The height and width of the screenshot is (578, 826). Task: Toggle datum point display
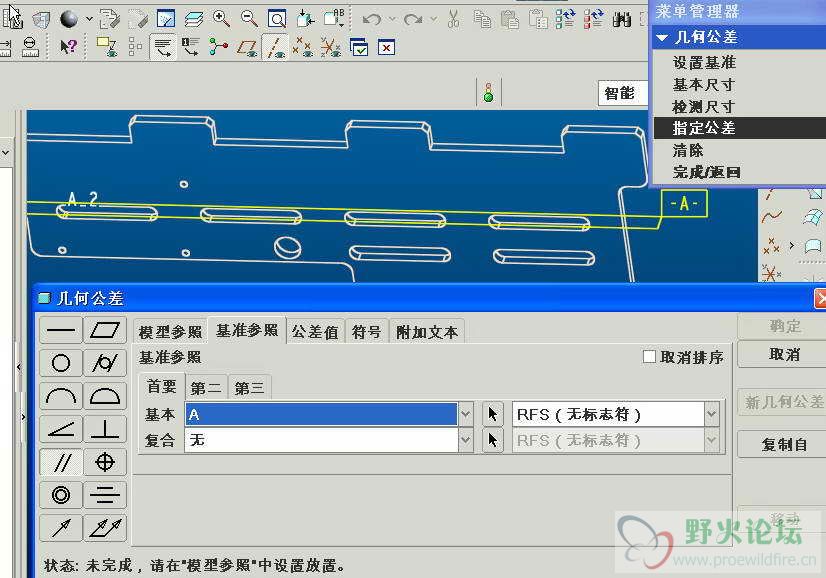pos(302,47)
